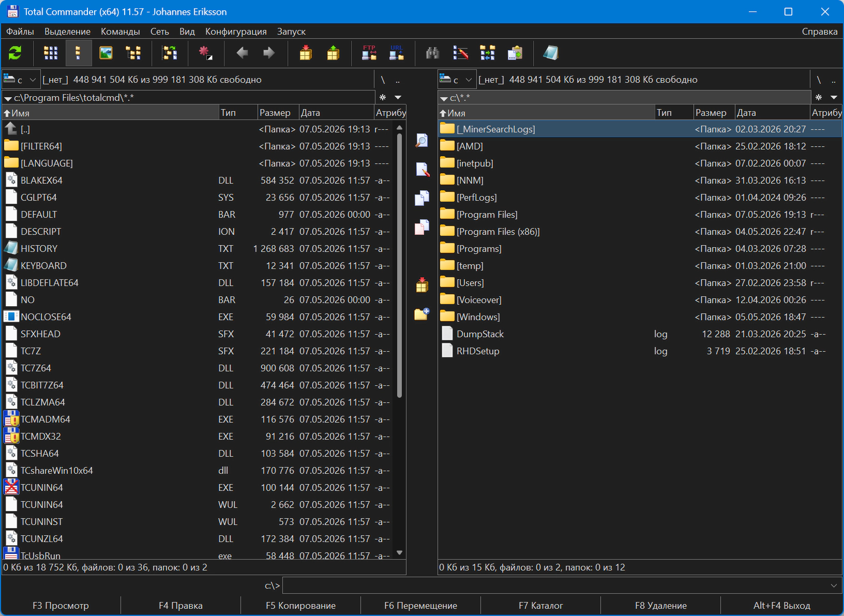Click the synchronize directories icon

click(488, 53)
